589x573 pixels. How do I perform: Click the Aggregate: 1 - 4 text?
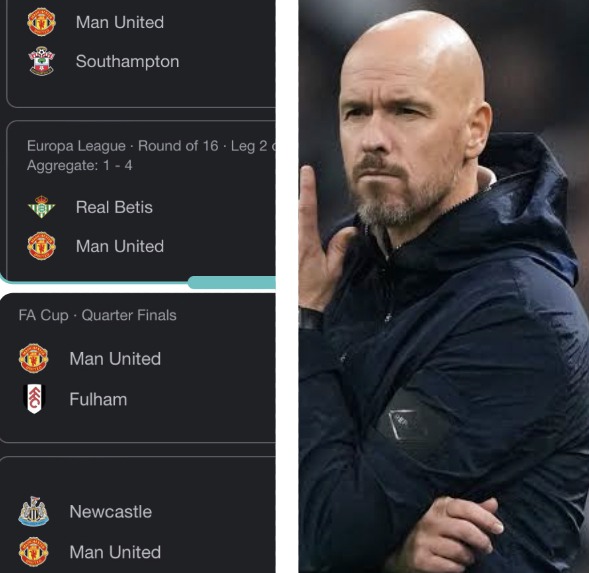click(80, 165)
